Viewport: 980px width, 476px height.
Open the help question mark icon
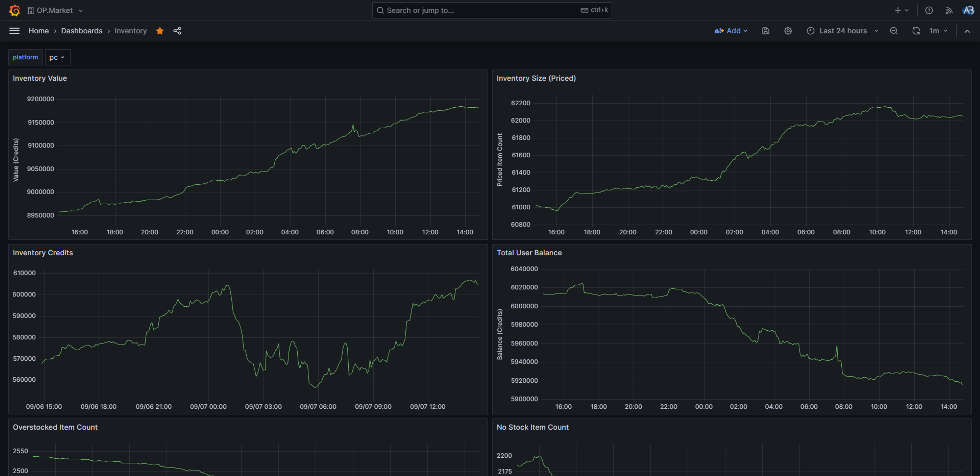929,10
